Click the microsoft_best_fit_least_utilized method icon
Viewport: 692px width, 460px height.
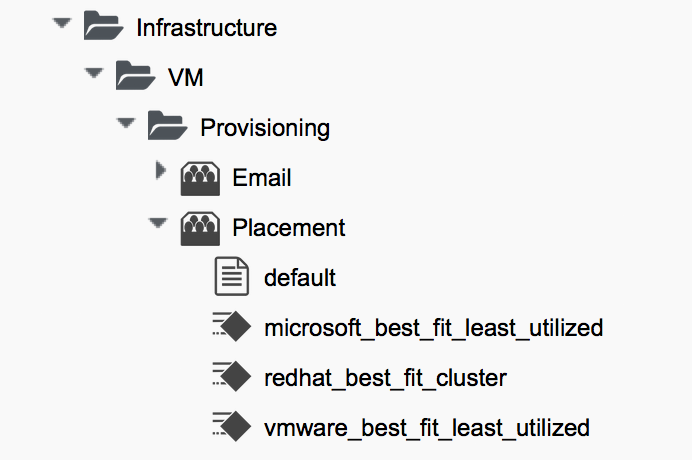(232, 327)
